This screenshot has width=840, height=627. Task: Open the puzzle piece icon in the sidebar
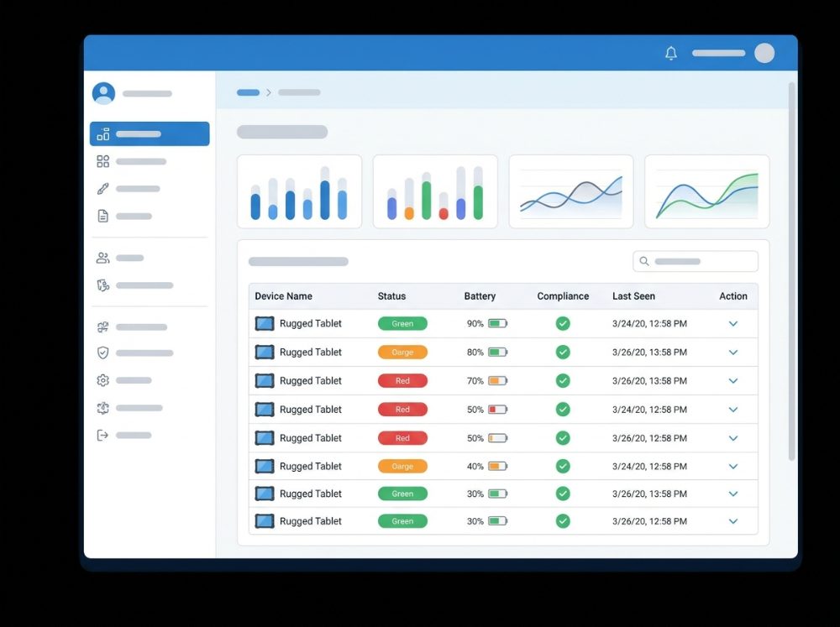(102, 327)
